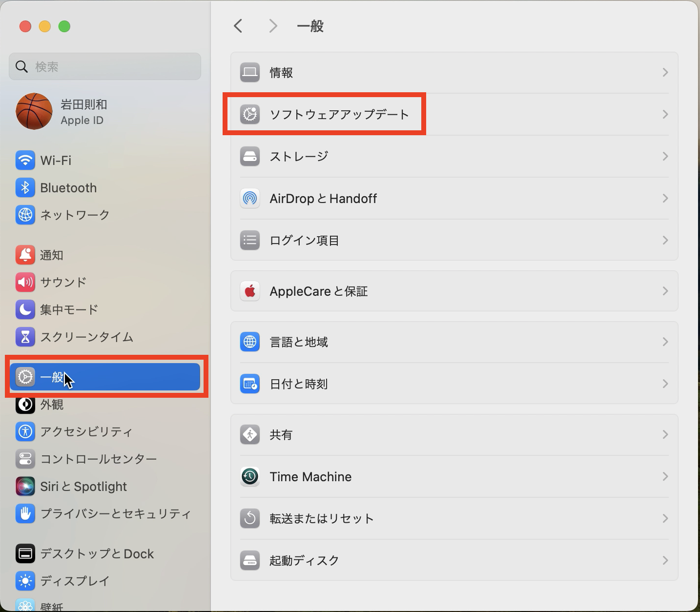The height and width of the screenshot is (612, 700).
Task: Open the スクリーンタイム sidebar label
Action: [87, 337]
